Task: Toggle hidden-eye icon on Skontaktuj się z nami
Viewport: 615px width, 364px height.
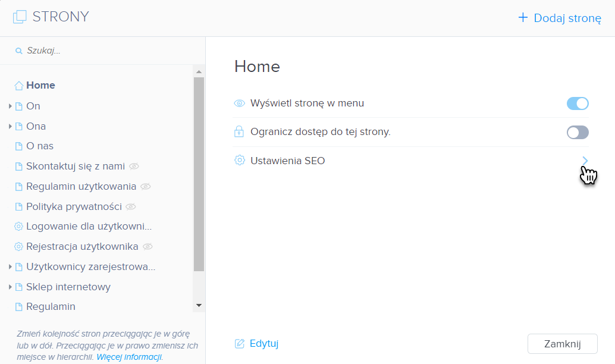Action: 134,167
